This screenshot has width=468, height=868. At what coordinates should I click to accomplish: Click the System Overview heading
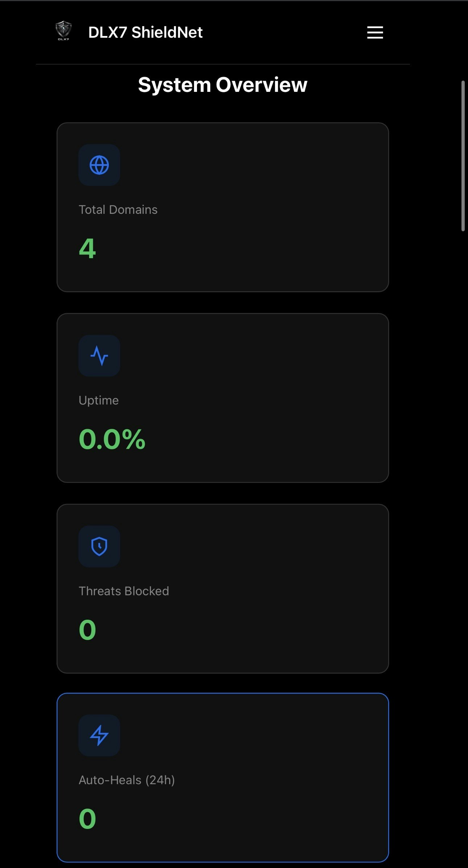pyautogui.click(x=222, y=85)
